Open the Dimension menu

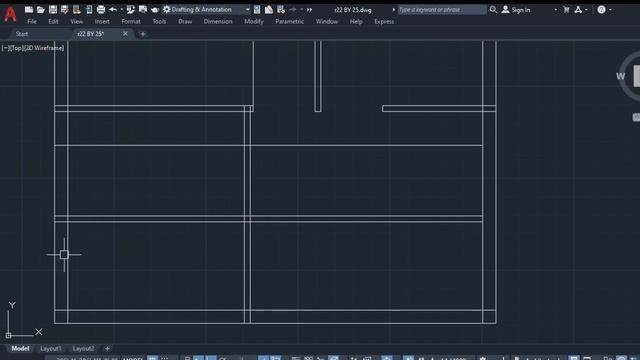pyautogui.click(x=218, y=21)
